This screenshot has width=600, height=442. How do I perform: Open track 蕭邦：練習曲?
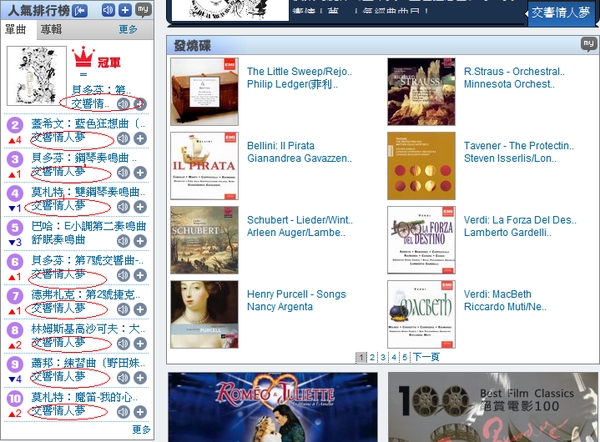point(88,362)
